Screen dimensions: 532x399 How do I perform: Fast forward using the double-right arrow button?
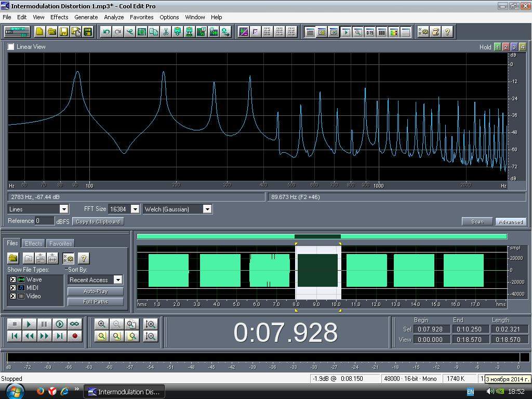44,336
